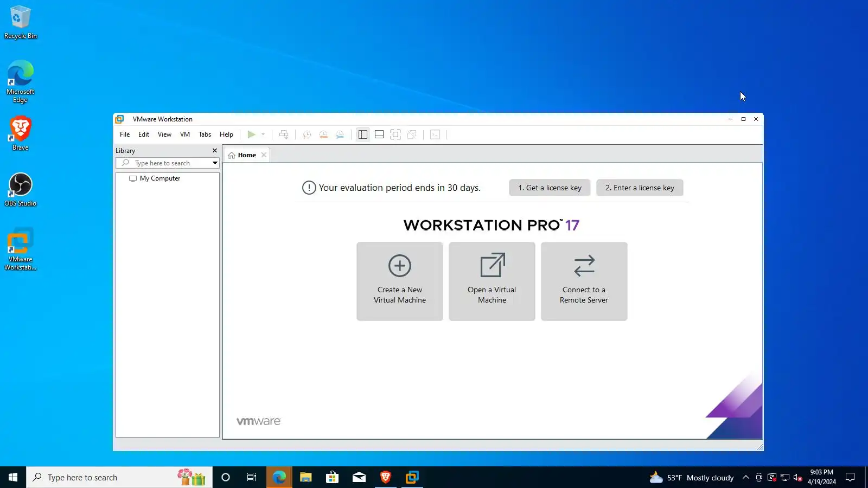868x488 pixels.
Task: Click Microsoft Edge in the taskbar
Action: coord(279,477)
